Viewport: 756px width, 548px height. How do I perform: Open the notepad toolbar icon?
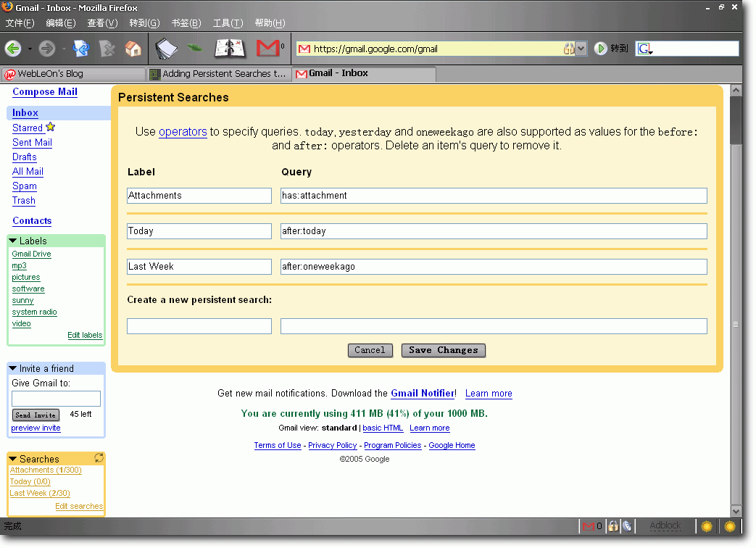coord(166,48)
